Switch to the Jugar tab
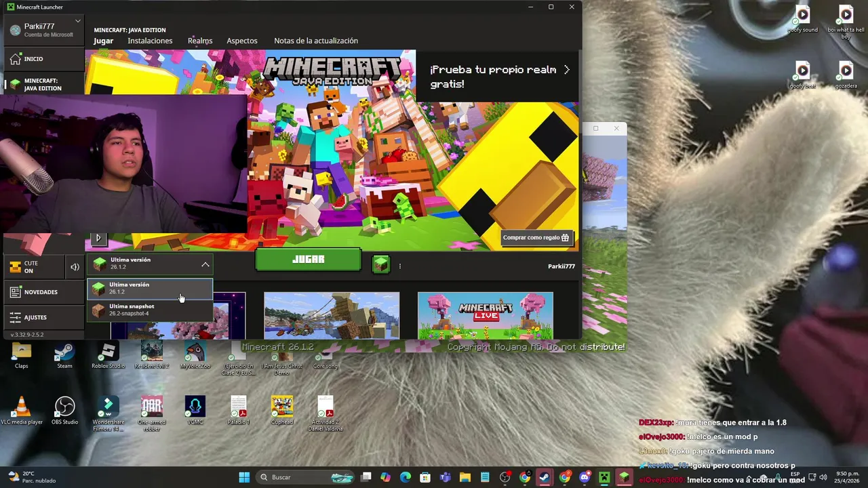This screenshot has width=868, height=488. pyautogui.click(x=104, y=41)
